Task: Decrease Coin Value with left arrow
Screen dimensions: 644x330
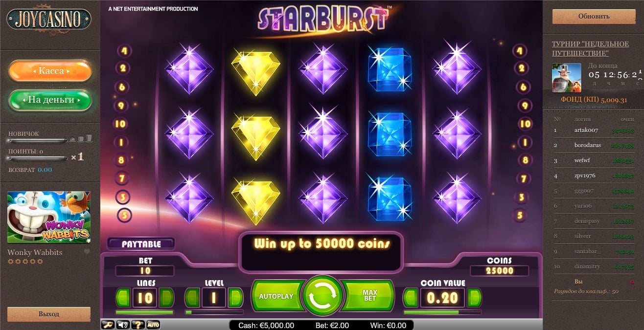Action: click(x=411, y=297)
